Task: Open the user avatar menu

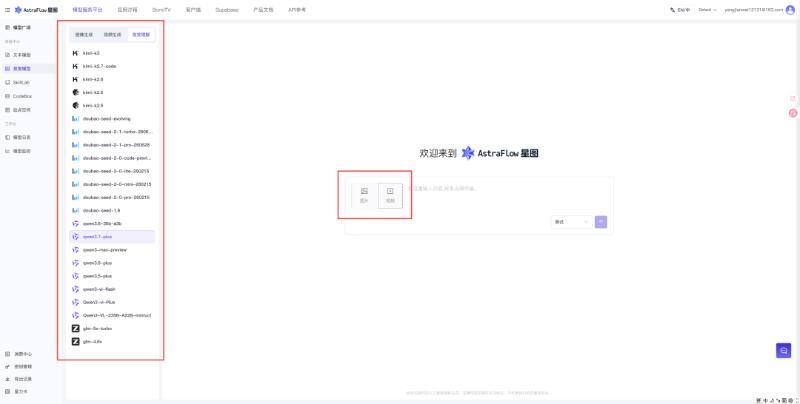Action: click(790, 10)
